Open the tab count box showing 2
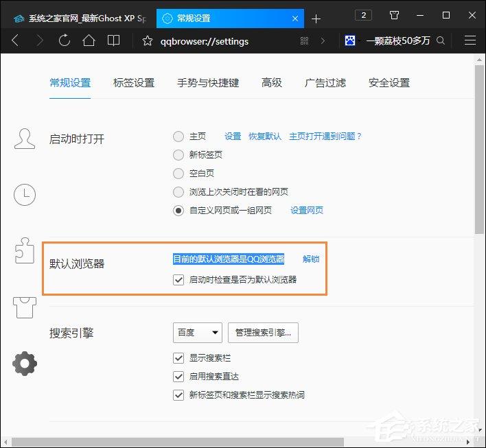486x448 pixels. pos(363,15)
